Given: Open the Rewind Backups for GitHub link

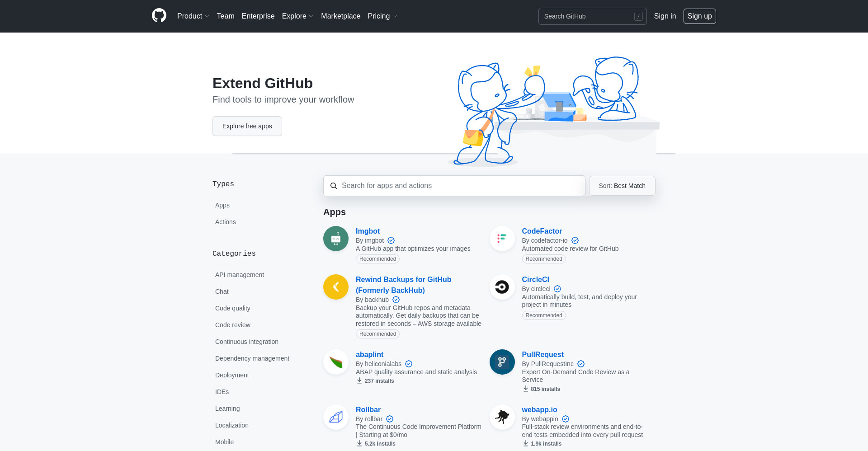Looking at the screenshot, I should click(x=403, y=285).
